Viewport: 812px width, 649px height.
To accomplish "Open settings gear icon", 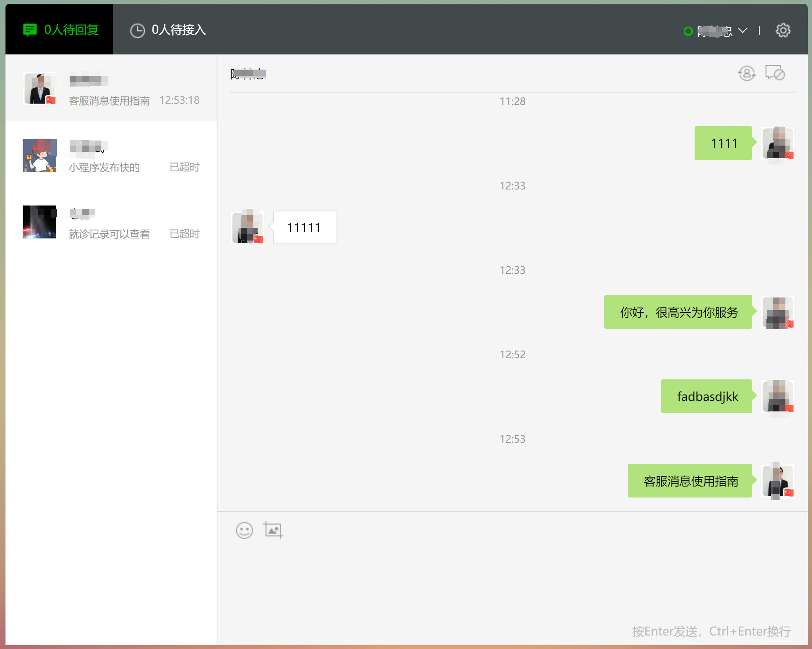I will [x=783, y=30].
